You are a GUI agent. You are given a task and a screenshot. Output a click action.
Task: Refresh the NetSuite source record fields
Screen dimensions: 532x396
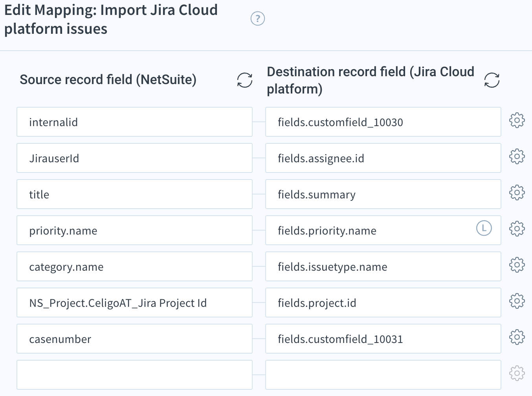244,80
